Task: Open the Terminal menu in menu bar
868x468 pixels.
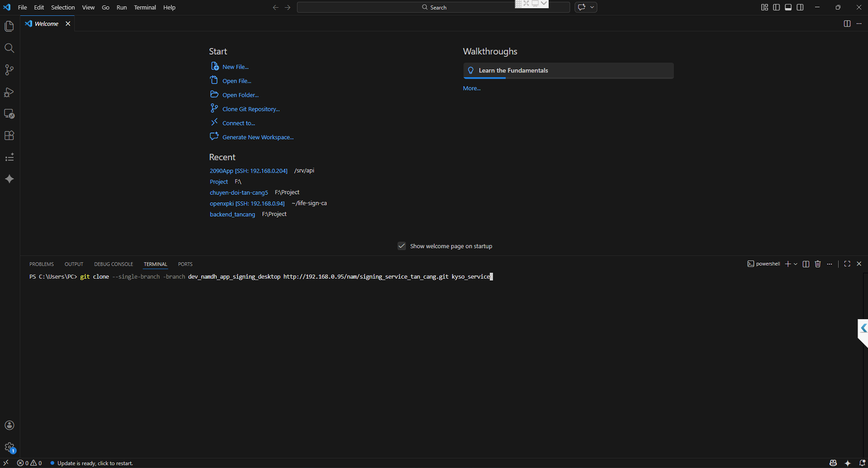Action: coord(145,7)
